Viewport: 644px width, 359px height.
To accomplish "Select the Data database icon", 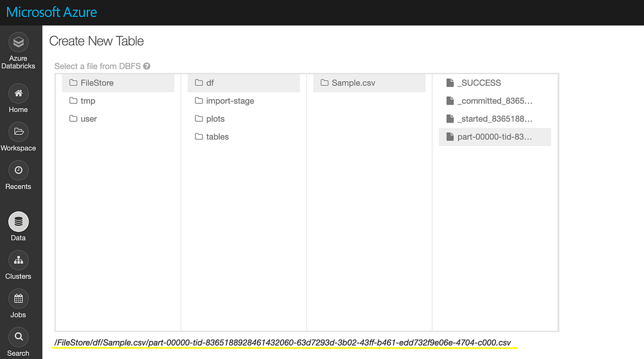I will coord(18,222).
